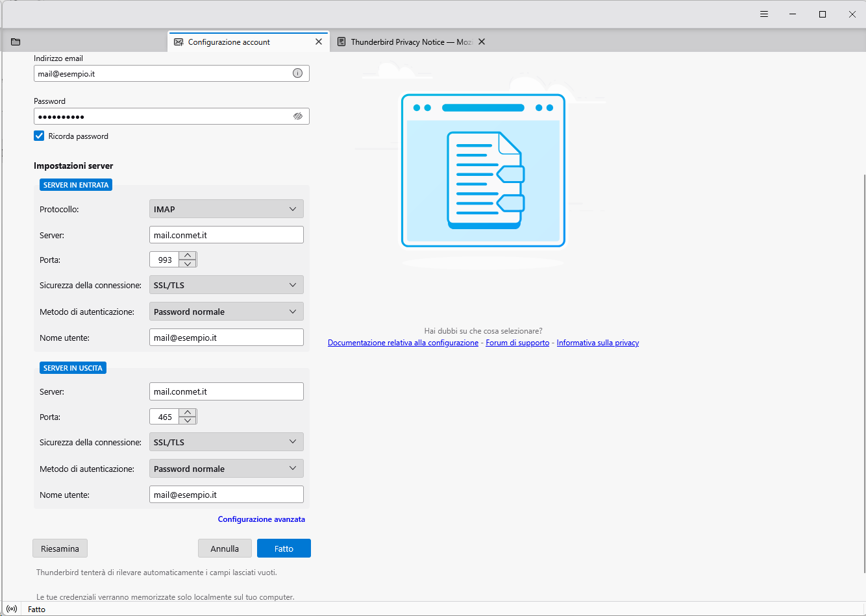Image resolution: width=866 pixels, height=616 pixels.
Task: Open the Configurazione avanzata link
Action: coord(261,519)
